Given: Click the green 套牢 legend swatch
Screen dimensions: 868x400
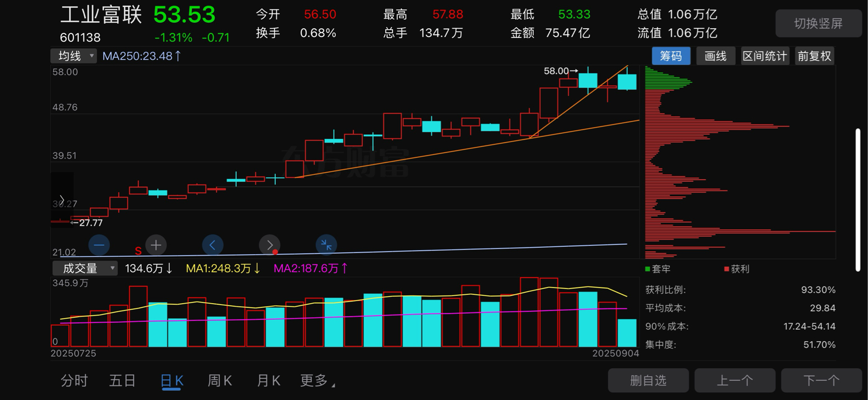Looking at the screenshot, I should [647, 269].
